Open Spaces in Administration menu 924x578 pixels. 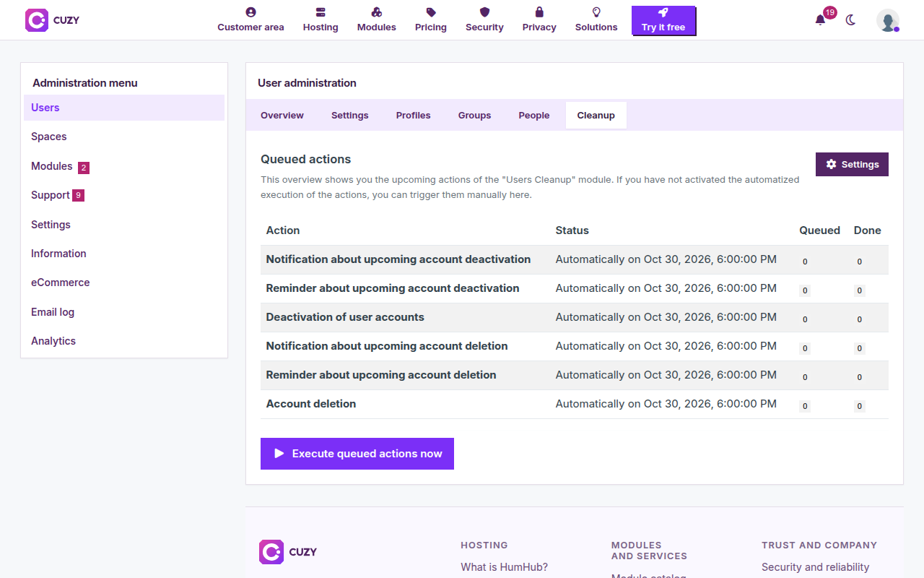tap(124, 137)
